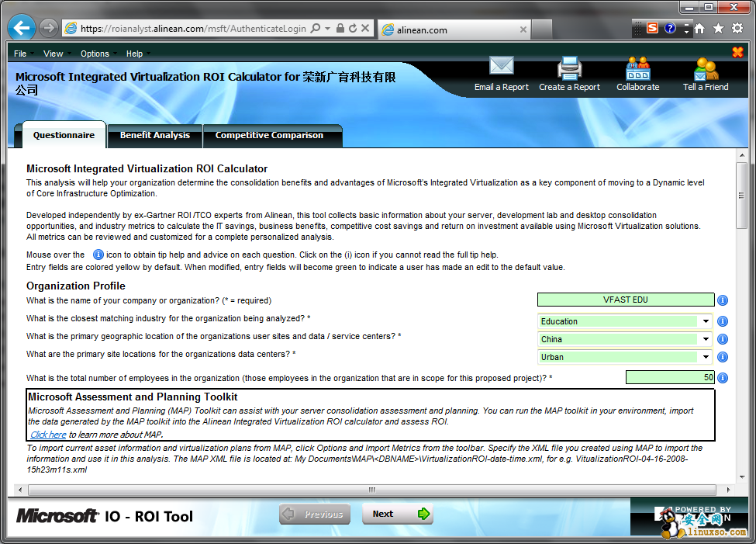Switch to the Benefit Analysis tab
The image size is (756, 544).
155,135
